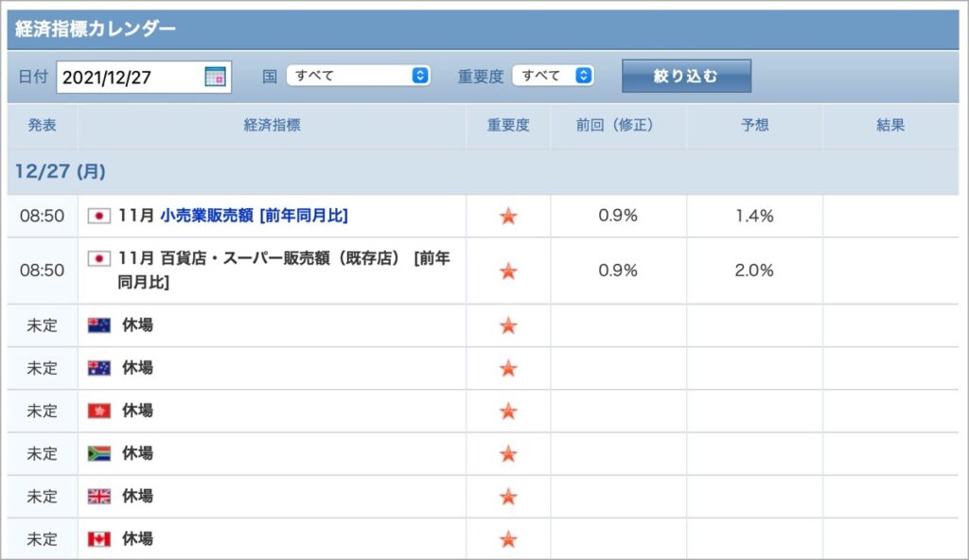Click previous value 0.9% for 百貨店・スーパー販売額
969x560 pixels.
pyautogui.click(x=618, y=271)
